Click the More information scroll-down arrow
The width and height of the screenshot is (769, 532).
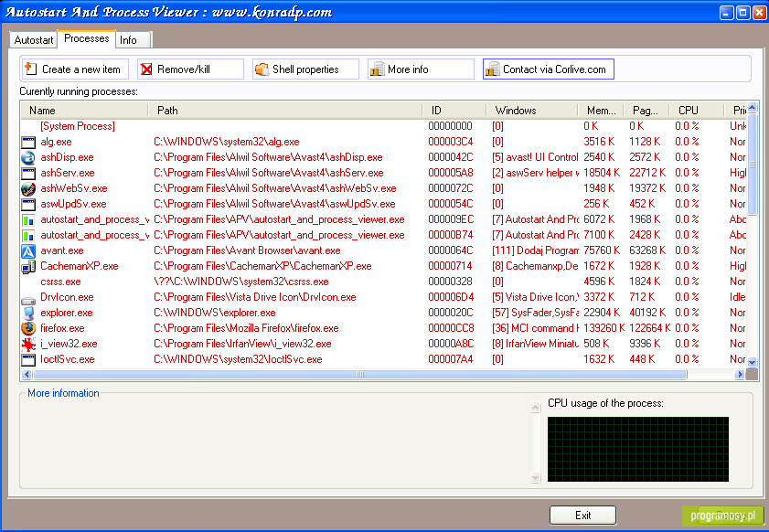pyautogui.click(x=535, y=477)
